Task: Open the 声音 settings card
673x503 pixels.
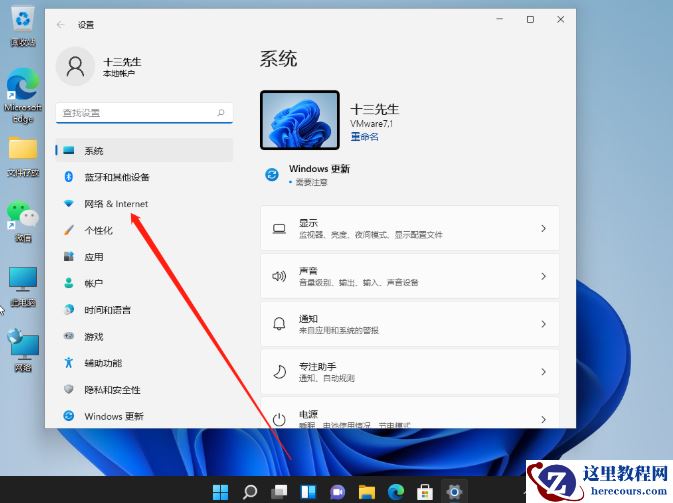Action: [x=410, y=276]
